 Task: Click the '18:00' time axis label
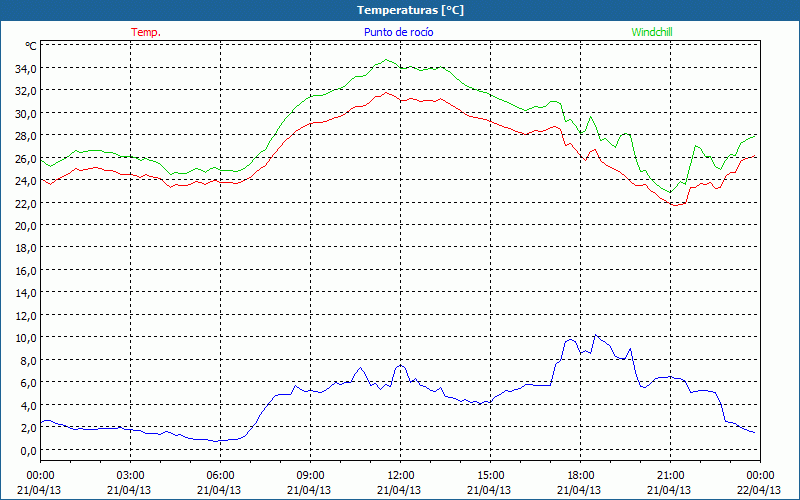(x=581, y=476)
